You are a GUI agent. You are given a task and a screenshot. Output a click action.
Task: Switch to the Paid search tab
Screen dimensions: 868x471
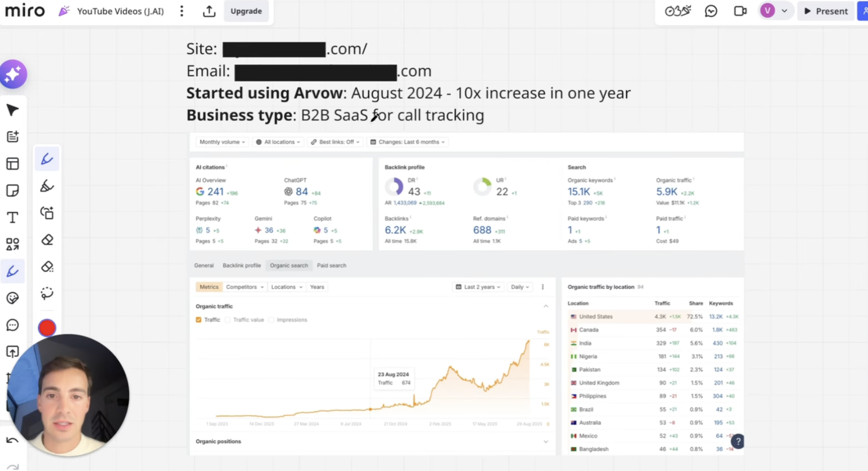click(x=331, y=265)
